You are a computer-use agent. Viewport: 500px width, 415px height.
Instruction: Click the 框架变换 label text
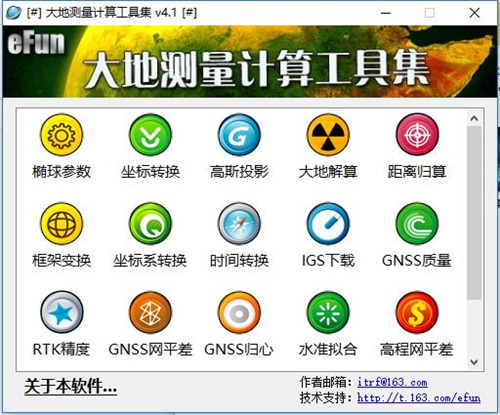61,260
